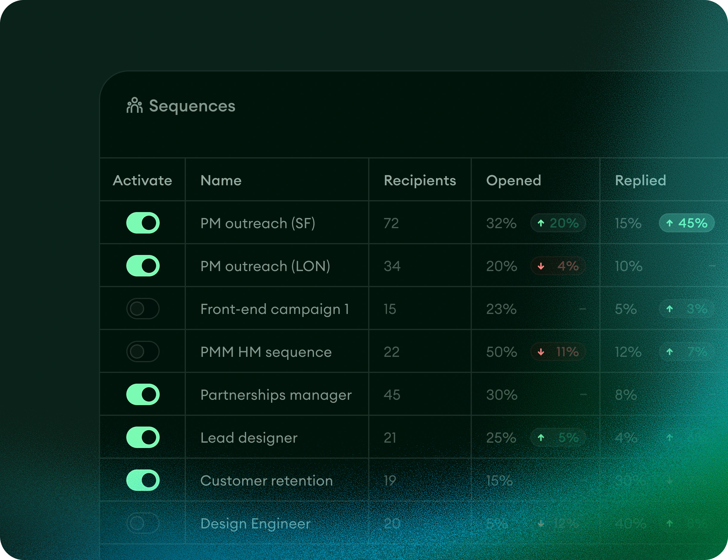728x560 pixels.
Task: Click recipients value 21
Action: 390,438
